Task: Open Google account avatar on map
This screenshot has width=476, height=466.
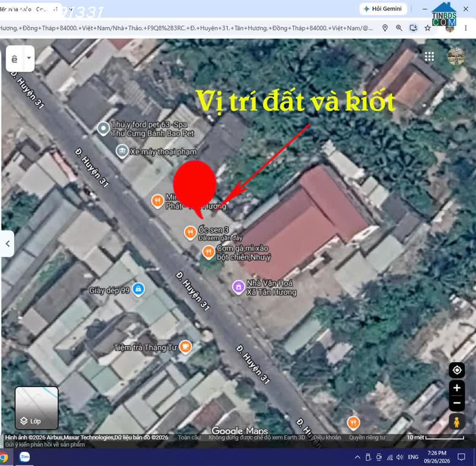Action: tap(456, 56)
